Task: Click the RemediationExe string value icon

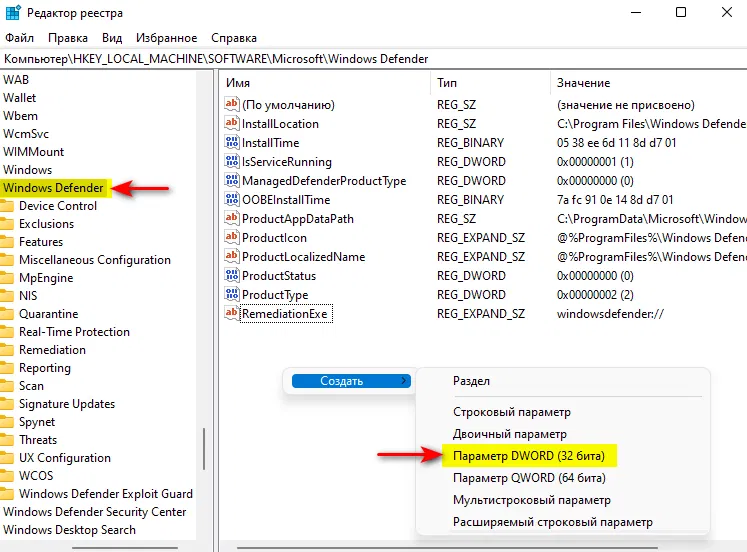Action: point(232,313)
